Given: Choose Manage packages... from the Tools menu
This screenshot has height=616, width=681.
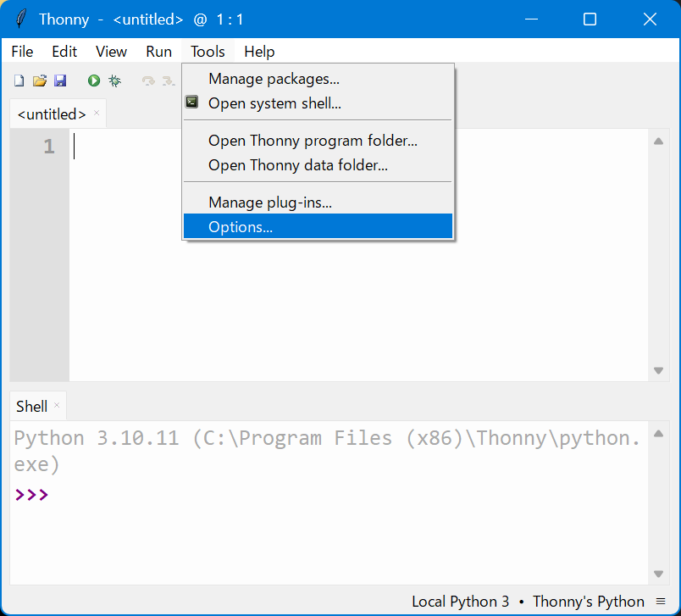Looking at the screenshot, I should 318,79.
